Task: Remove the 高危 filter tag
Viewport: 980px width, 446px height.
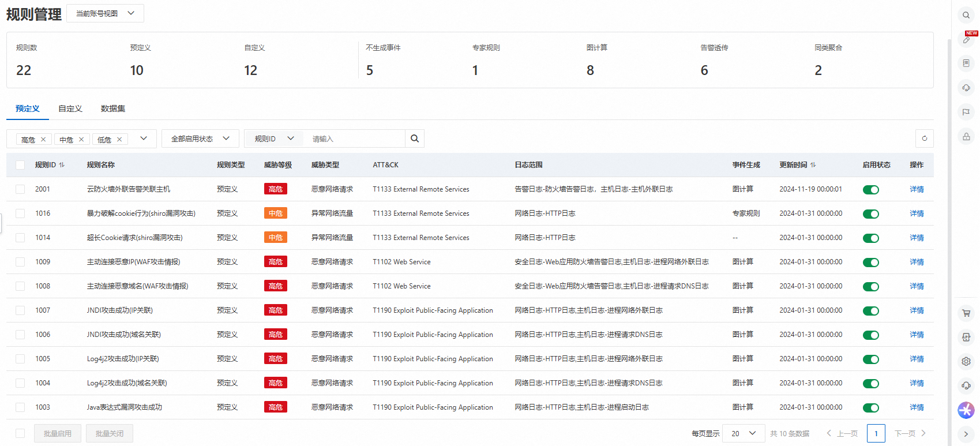Action: 43,139
